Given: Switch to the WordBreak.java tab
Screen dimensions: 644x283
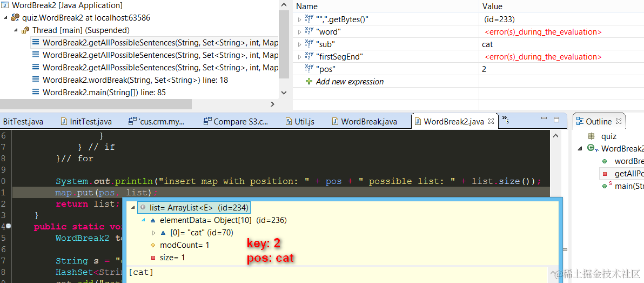Looking at the screenshot, I should point(369,121).
